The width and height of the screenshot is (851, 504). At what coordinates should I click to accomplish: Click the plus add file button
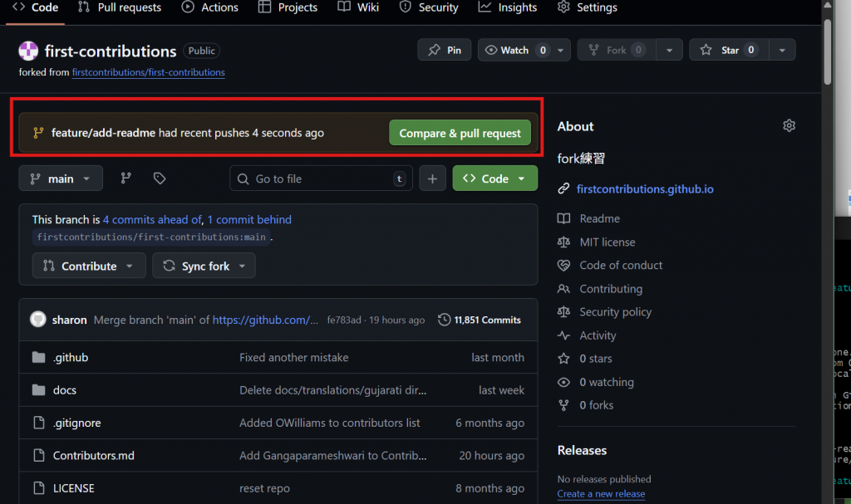(x=432, y=179)
